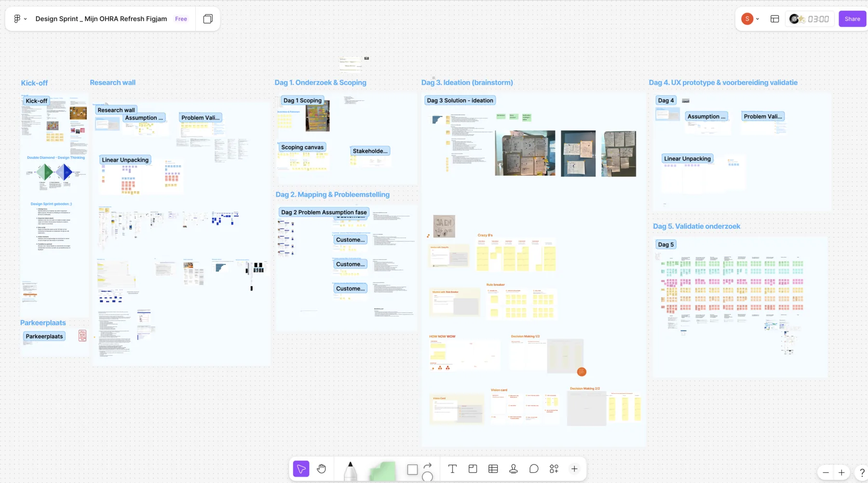Select the Dag 5 section label
The width and height of the screenshot is (868, 483).
click(x=666, y=245)
